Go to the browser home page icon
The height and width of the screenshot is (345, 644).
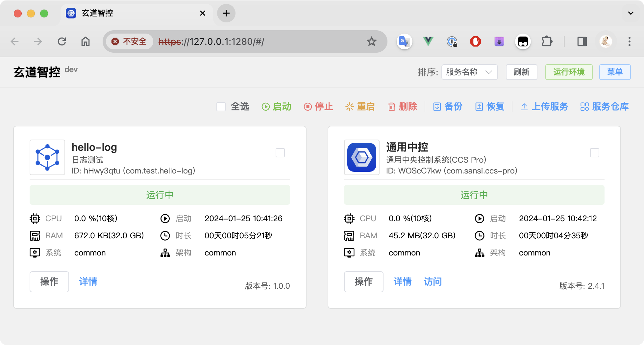point(86,41)
